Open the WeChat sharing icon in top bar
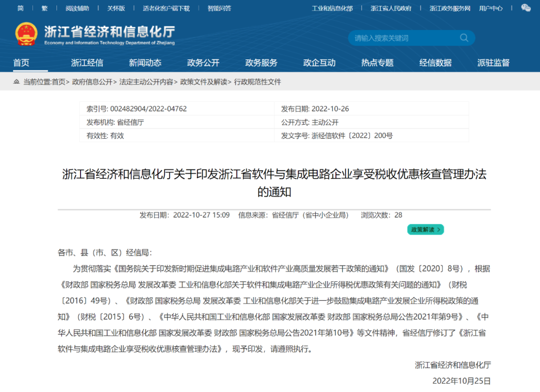The width and height of the screenshot is (540, 392). (525, 8)
